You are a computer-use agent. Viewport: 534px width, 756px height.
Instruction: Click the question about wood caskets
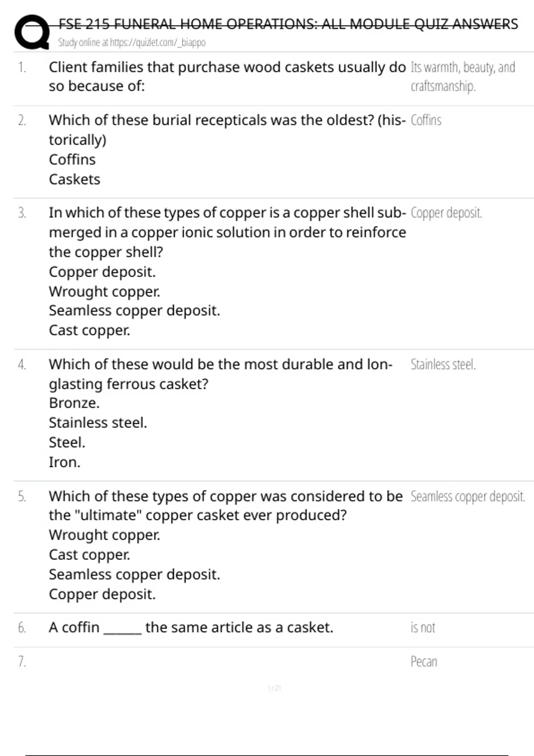[x=227, y=76]
